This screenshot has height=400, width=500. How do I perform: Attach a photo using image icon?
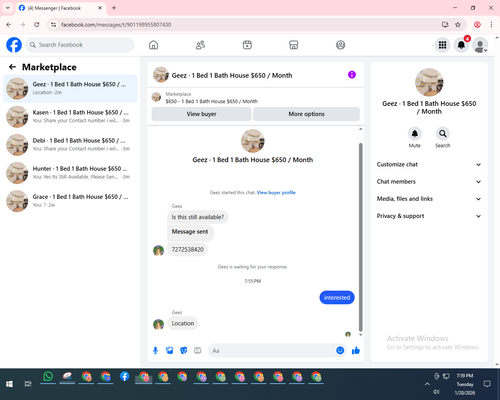point(170,350)
